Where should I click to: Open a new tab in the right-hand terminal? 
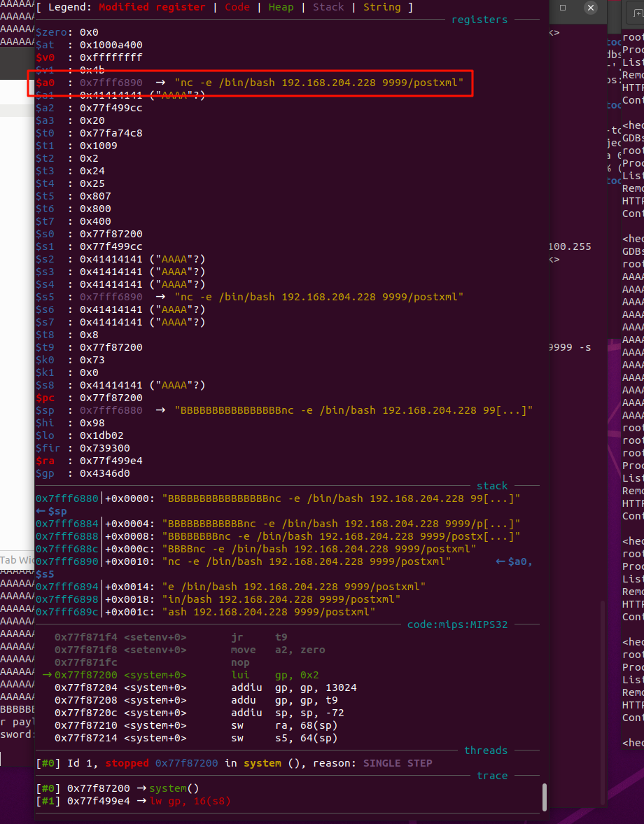pyautogui.click(x=638, y=13)
